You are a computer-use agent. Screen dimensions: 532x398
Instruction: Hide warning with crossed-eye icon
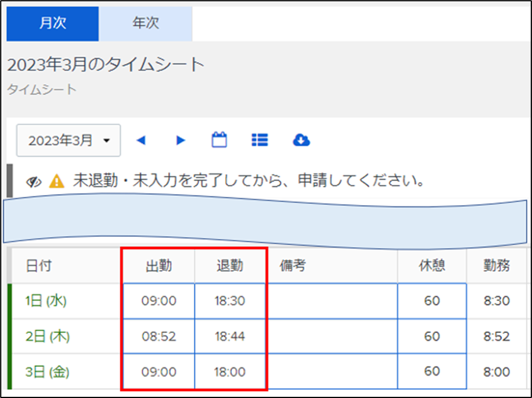(34, 182)
